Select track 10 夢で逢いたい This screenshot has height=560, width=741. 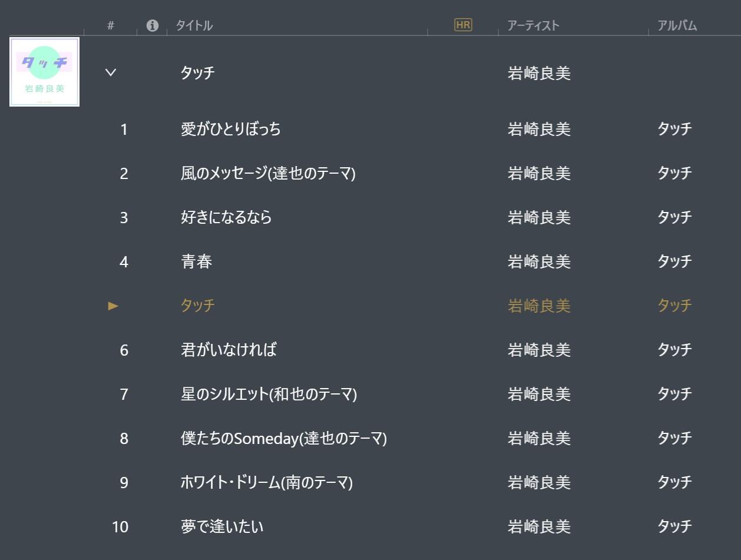coord(222,526)
